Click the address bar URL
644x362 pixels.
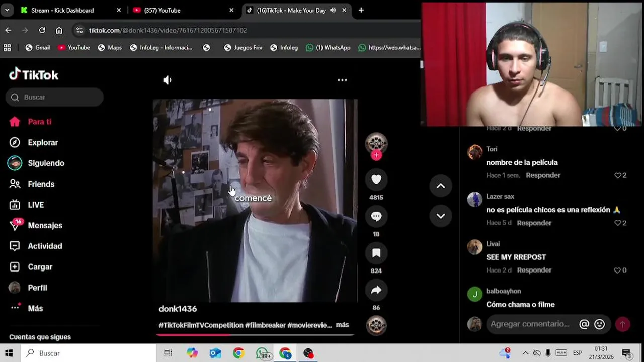(168, 30)
